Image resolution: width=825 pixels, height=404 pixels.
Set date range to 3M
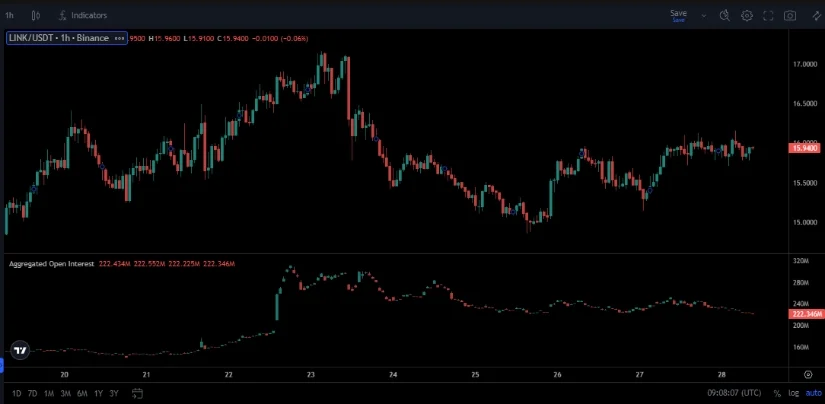pos(65,393)
